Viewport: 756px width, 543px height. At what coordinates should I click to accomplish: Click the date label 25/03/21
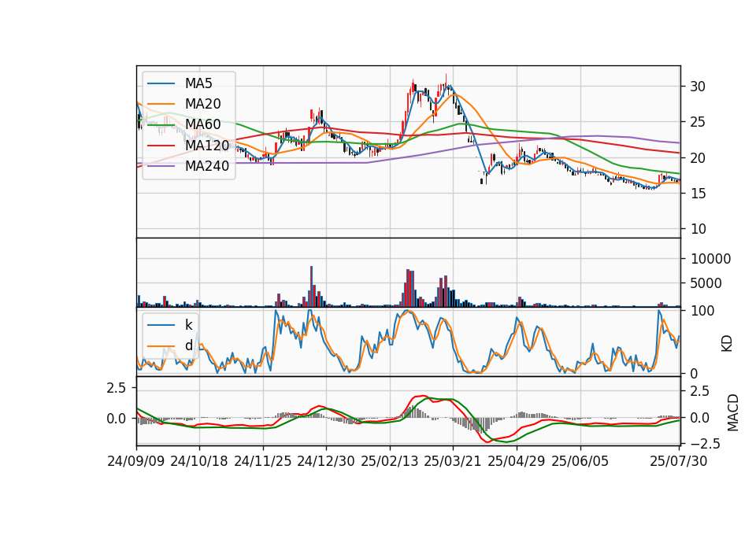tap(453, 461)
